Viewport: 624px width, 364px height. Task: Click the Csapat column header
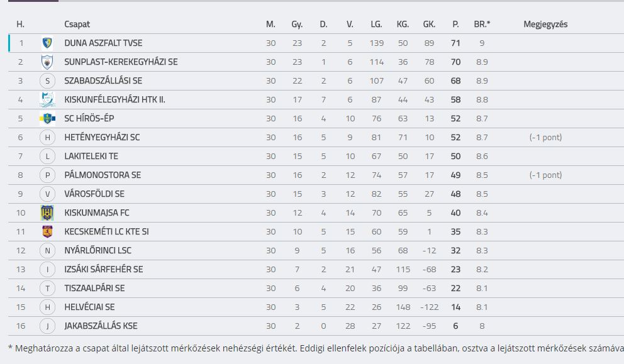(77, 25)
